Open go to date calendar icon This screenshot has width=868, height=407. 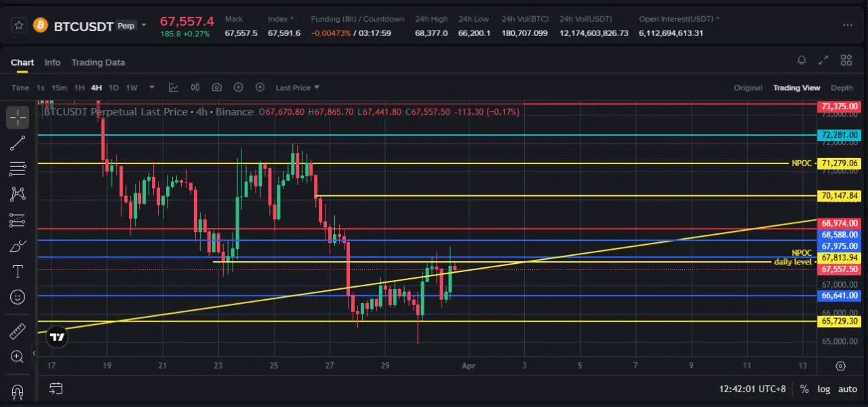click(56, 389)
